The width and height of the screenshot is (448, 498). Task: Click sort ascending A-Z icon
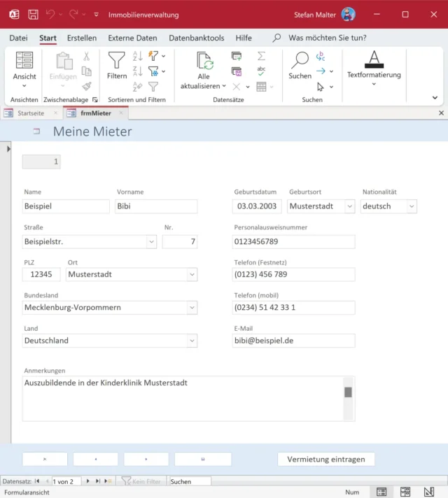[x=137, y=56]
